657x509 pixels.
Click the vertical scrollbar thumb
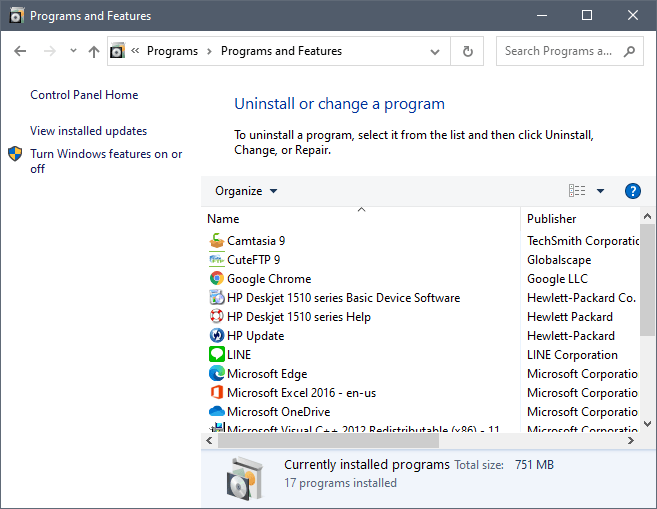pyautogui.click(x=647, y=280)
